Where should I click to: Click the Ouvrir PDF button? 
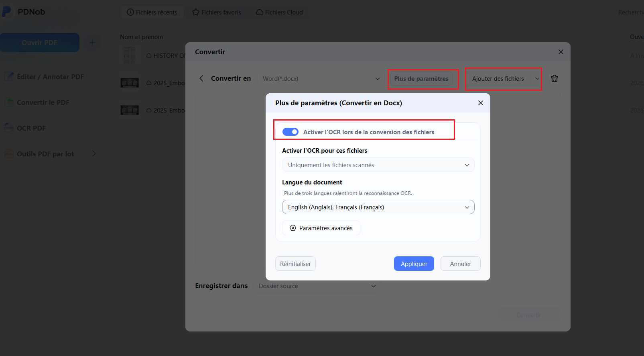click(x=39, y=43)
